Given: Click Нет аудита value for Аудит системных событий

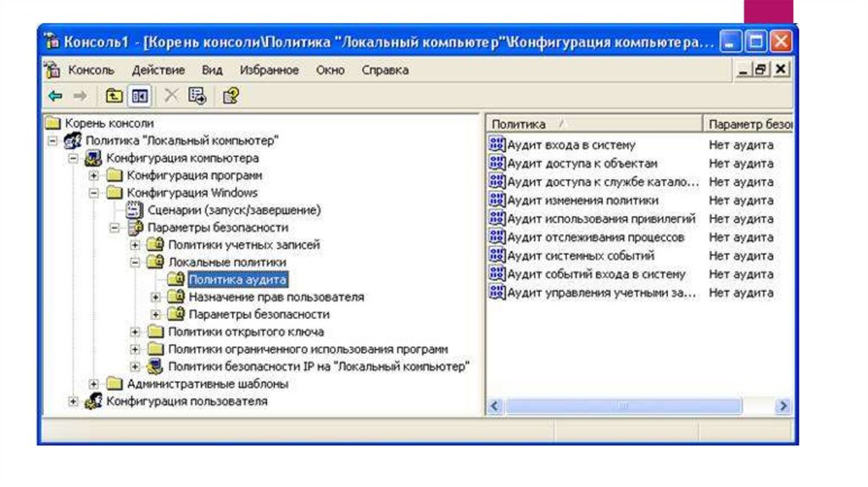Looking at the screenshot, I should click(x=741, y=256).
